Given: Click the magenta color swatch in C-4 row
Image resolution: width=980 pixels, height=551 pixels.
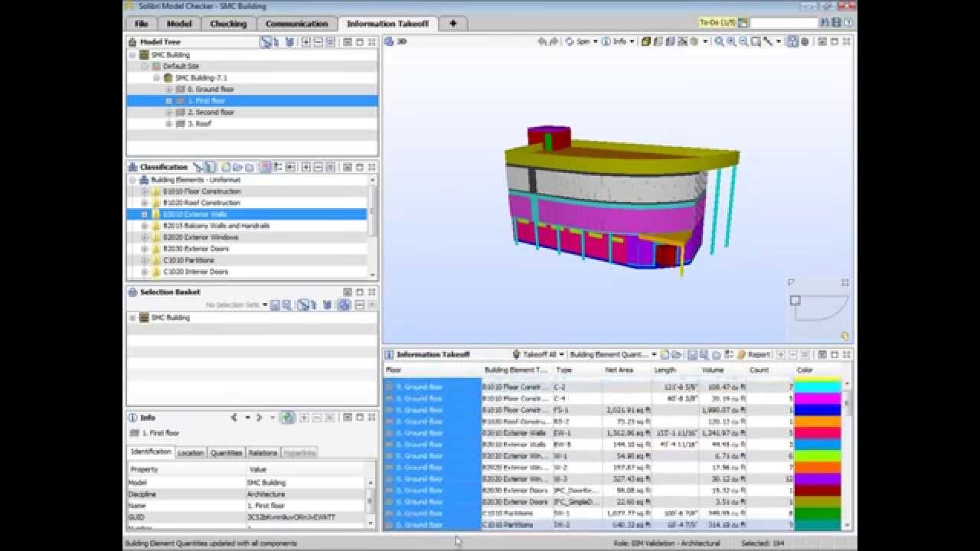Looking at the screenshot, I should (x=818, y=399).
